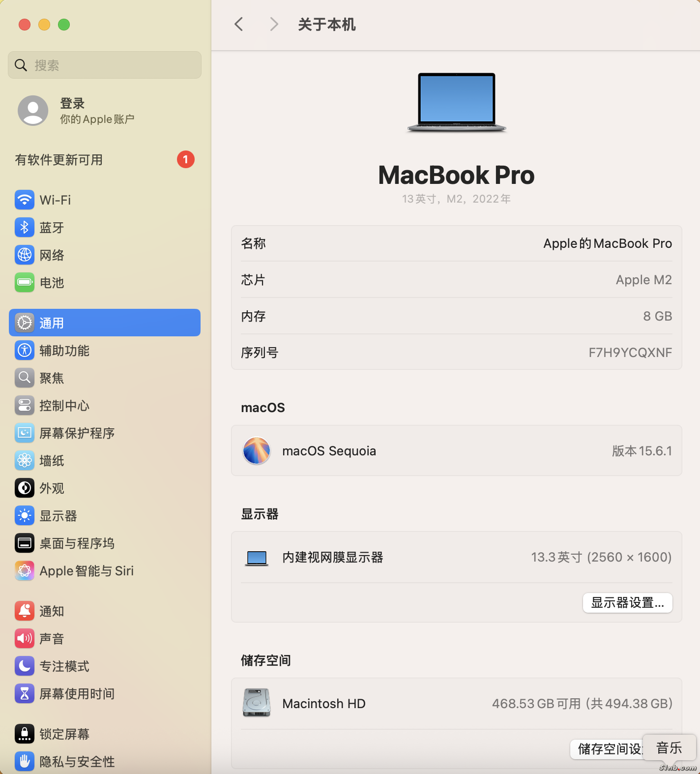Open the 蓝牙 (Bluetooth) sidebar item

104,227
